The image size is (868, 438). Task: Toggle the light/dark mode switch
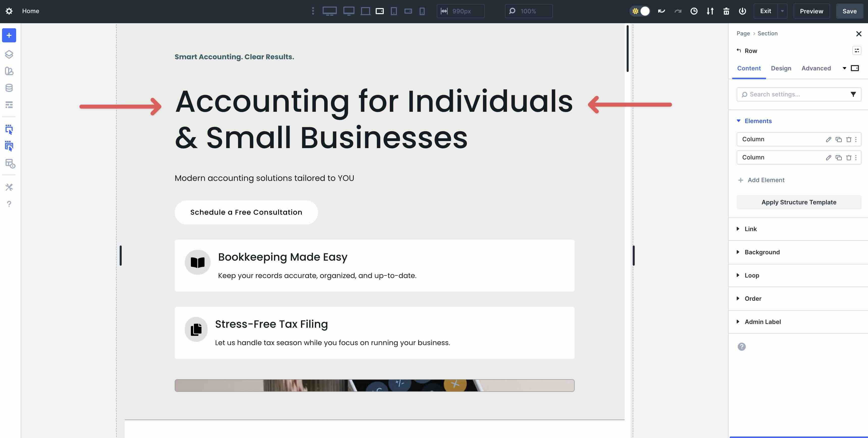640,11
